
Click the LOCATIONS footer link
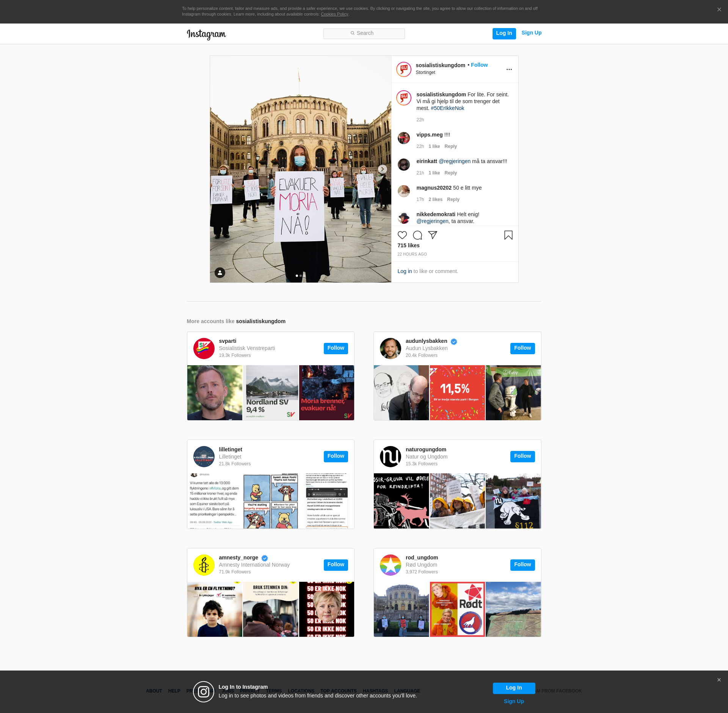(x=301, y=691)
